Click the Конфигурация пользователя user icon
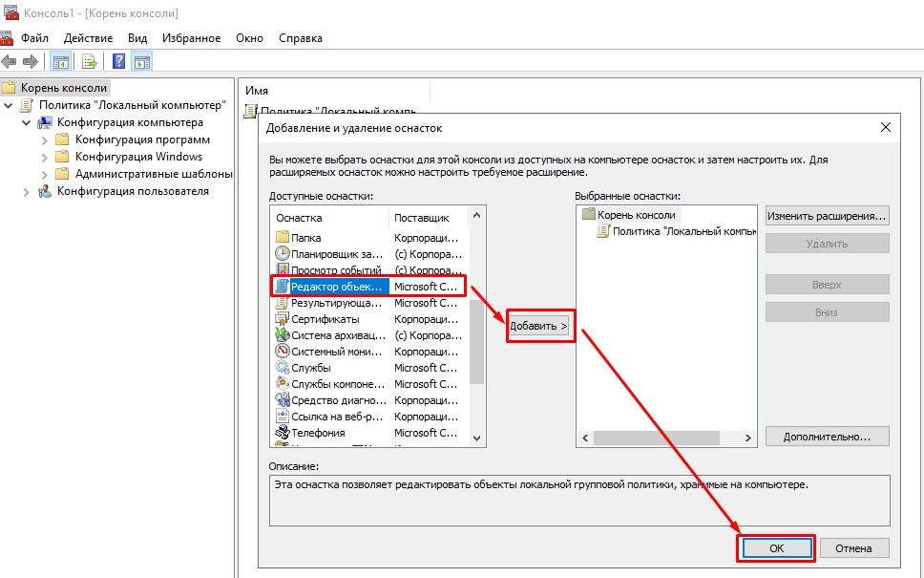 45,191
